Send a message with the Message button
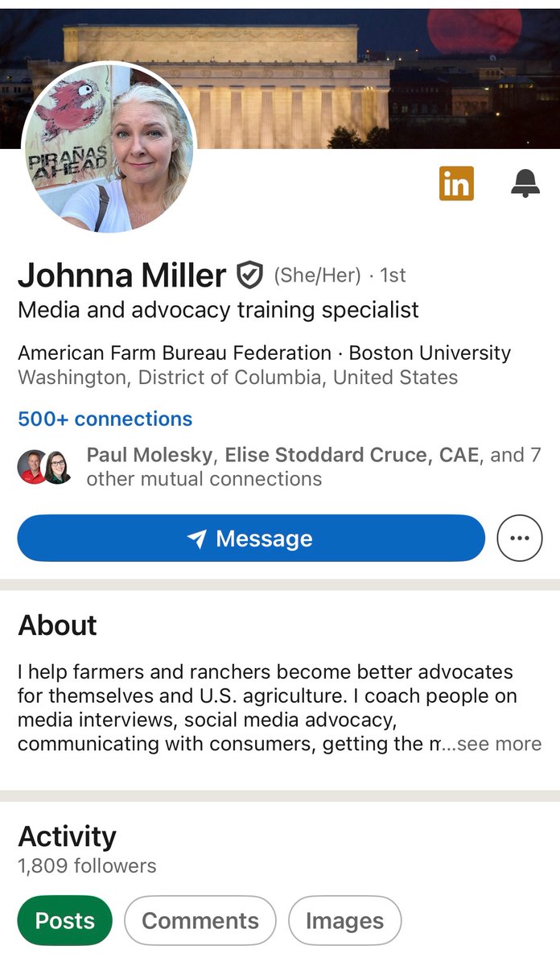Screen dimensions: 560x966 pos(251,538)
